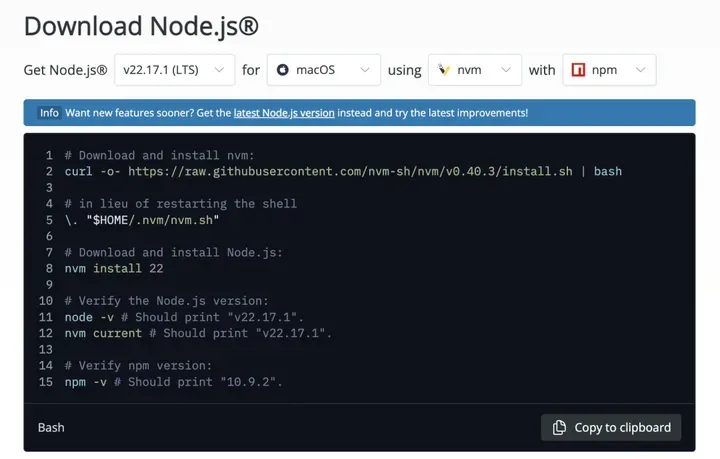Copy the code to clipboard

(x=611, y=427)
